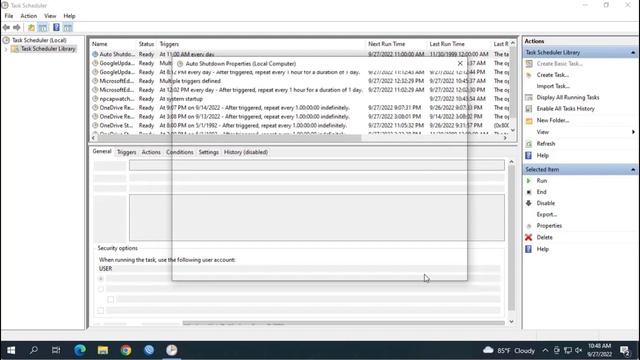The height and width of the screenshot is (360, 640).
Task: Click Export in Selected Item section
Action: (547, 214)
